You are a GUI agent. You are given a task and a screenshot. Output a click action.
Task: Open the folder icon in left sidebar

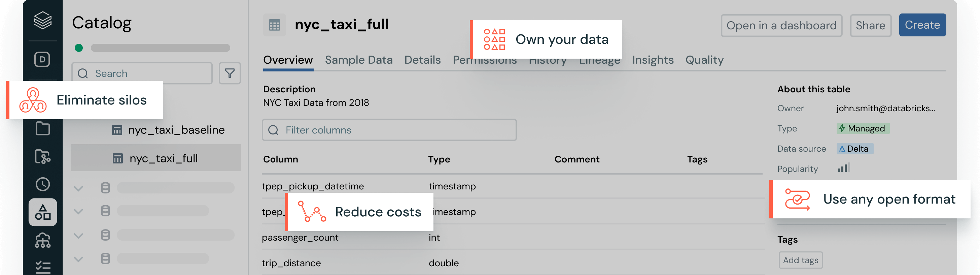pos(42,128)
